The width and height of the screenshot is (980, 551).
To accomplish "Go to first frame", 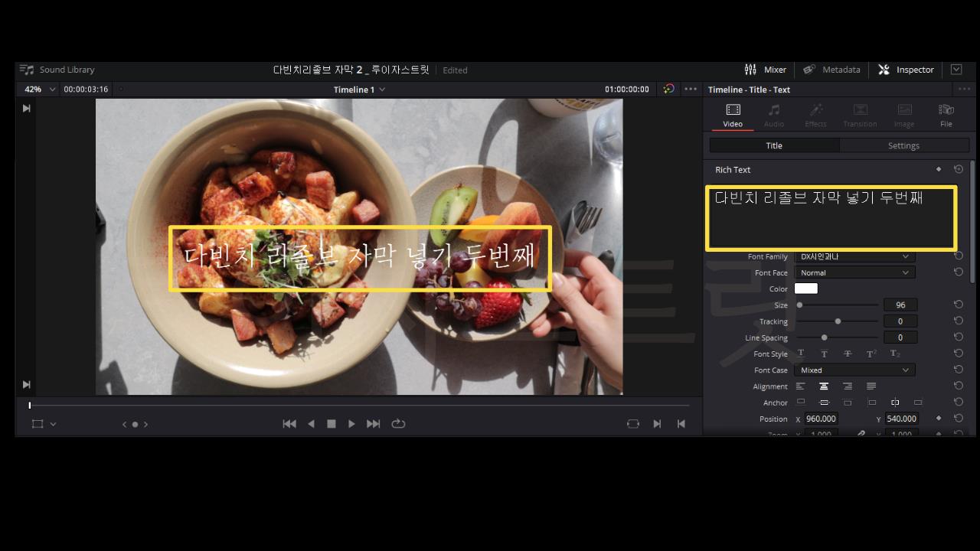I will coord(289,423).
